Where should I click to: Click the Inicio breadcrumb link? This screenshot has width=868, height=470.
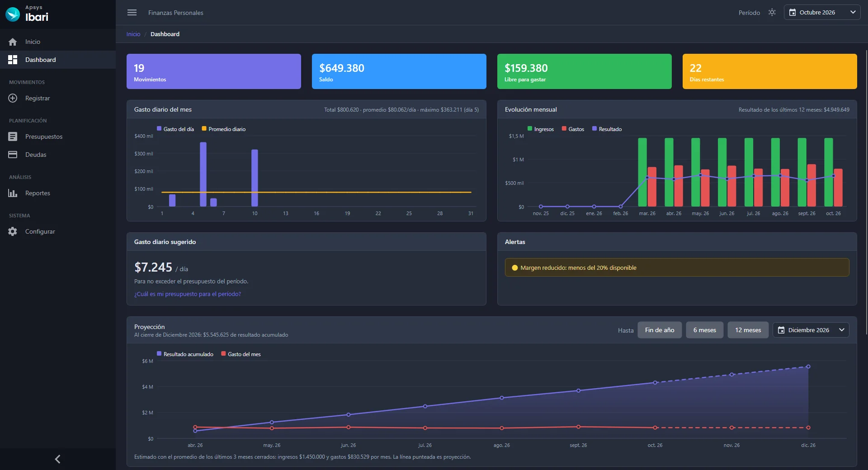pos(133,34)
